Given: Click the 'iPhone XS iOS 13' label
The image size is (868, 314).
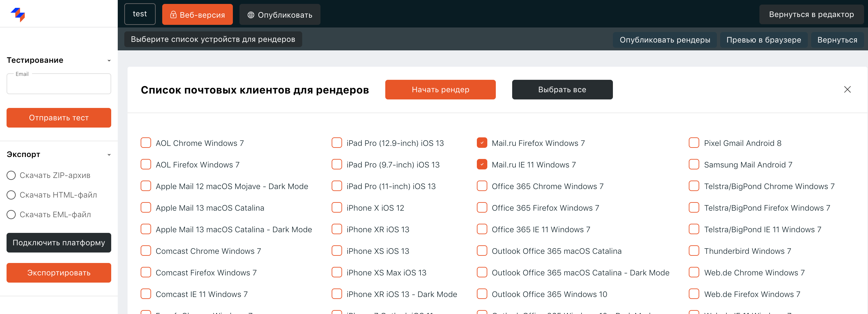Looking at the screenshot, I should (x=378, y=251).
